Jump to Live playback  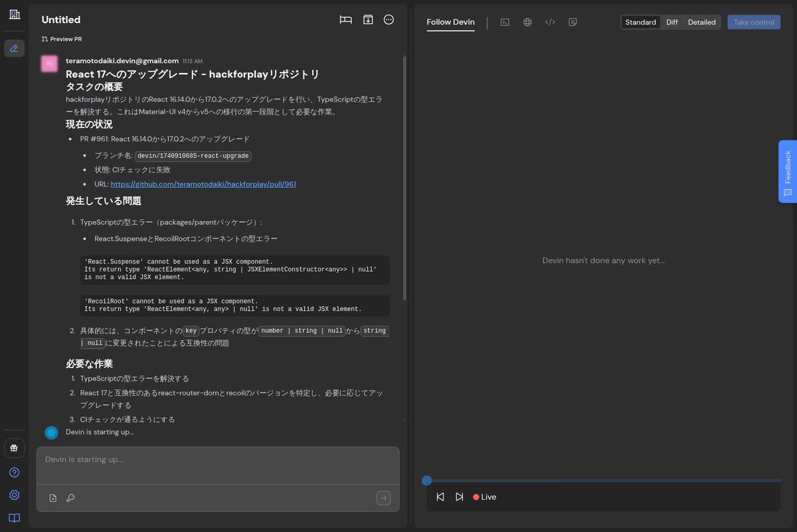(485, 497)
